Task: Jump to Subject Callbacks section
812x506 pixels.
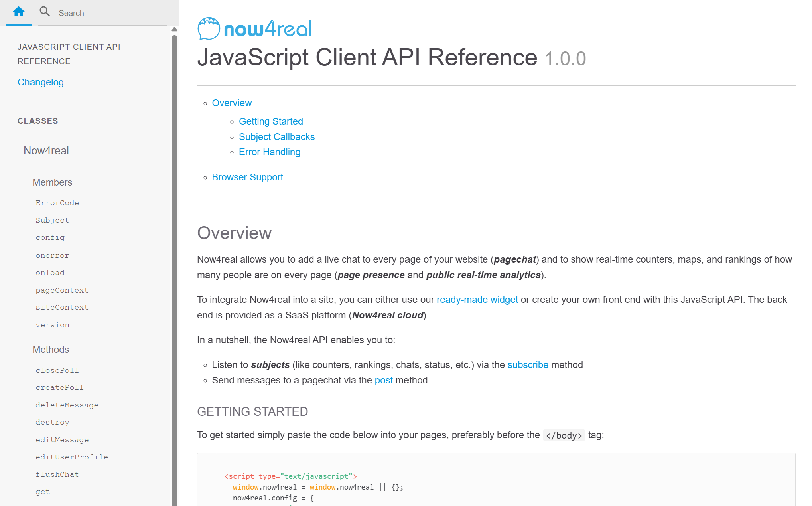Action: coord(277,136)
